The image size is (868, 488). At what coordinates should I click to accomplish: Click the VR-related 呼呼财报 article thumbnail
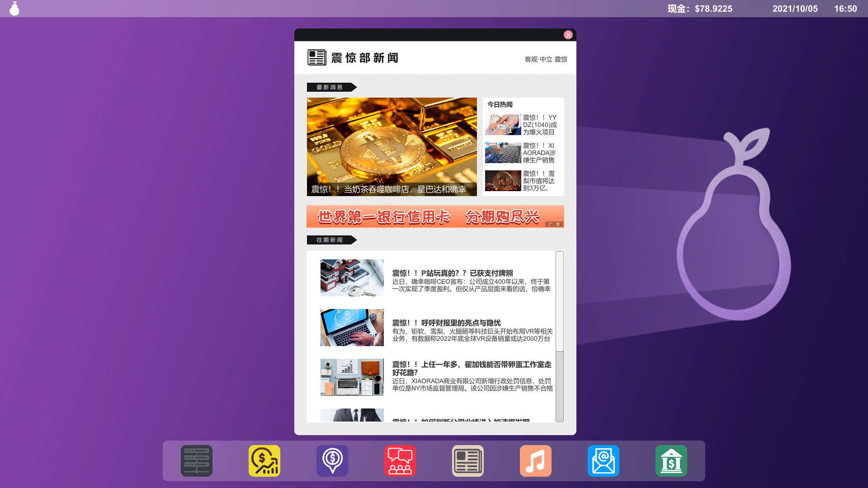[x=352, y=327]
